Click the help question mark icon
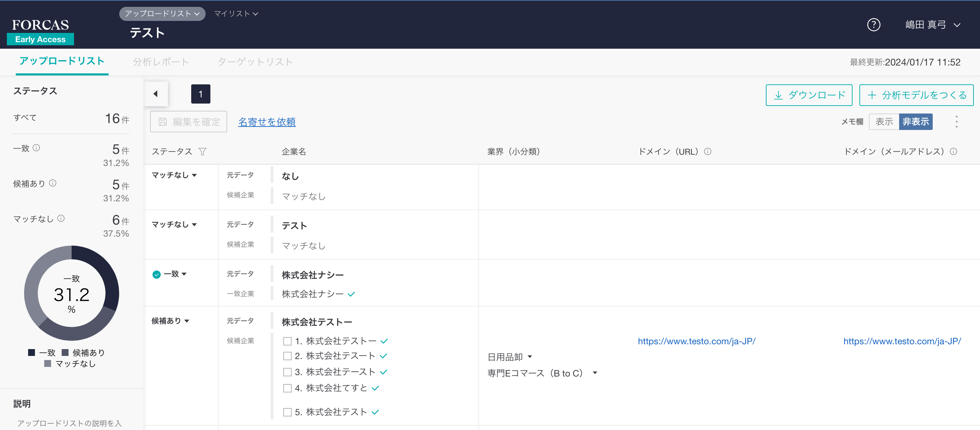Image resolution: width=980 pixels, height=430 pixels. pos(873,25)
